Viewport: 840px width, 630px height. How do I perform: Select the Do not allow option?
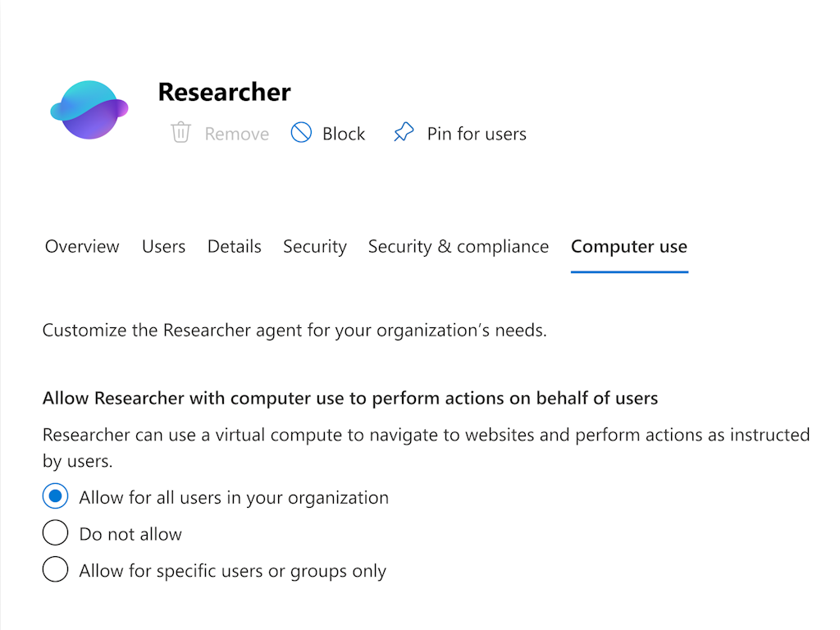tap(55, 532)
